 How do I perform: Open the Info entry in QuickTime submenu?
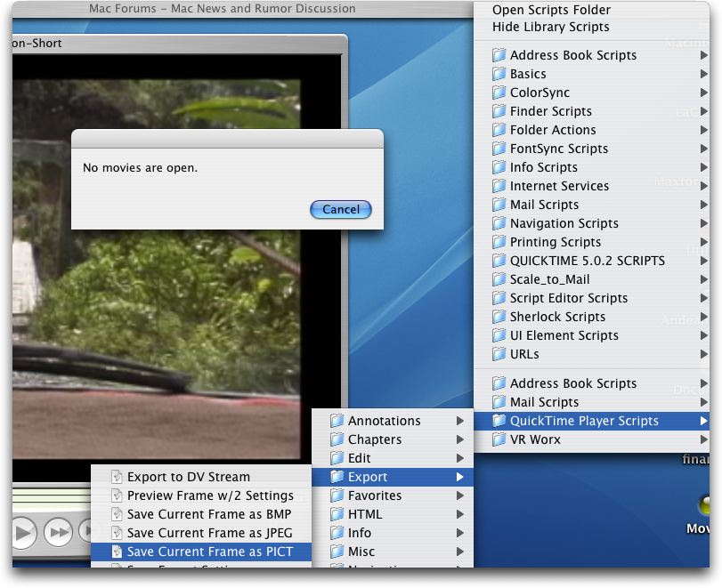click(393, 533)
